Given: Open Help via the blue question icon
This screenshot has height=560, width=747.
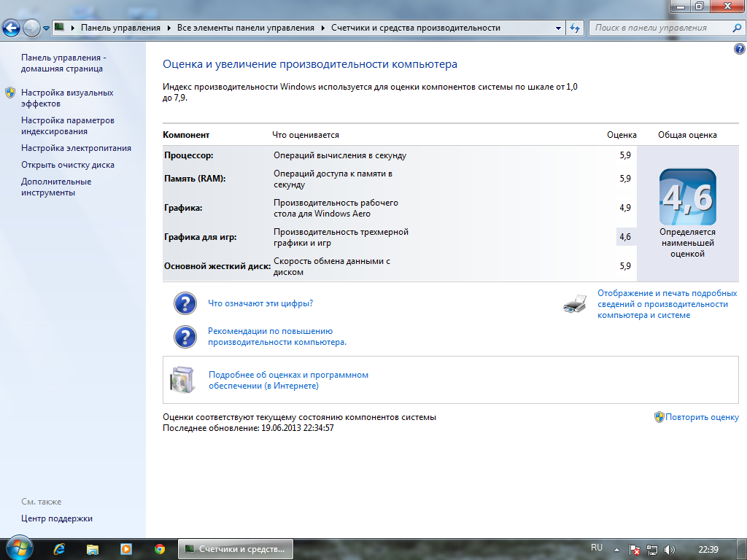Looking at the screenshot, I should click(740, 49).
